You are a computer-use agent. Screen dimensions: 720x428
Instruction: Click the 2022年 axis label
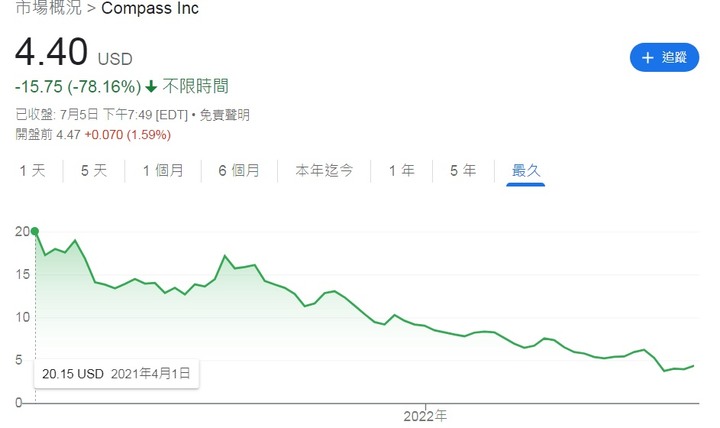424,414
